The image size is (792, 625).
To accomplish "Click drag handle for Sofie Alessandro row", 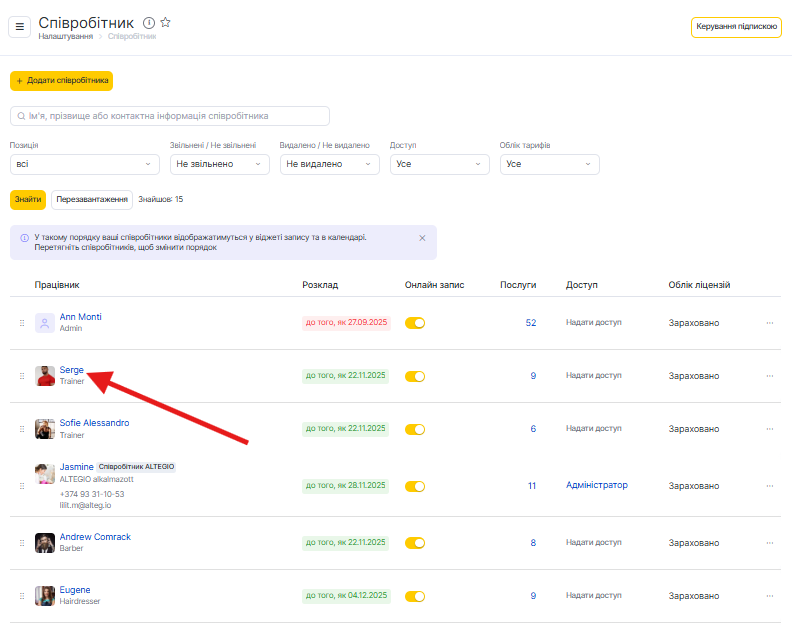I will [x=21, y=429].
